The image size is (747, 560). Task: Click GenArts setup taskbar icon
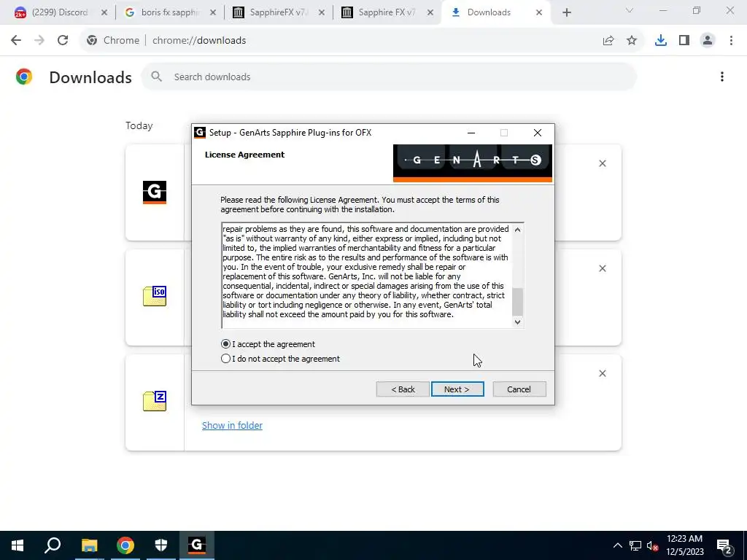click(x=197, y=545)
